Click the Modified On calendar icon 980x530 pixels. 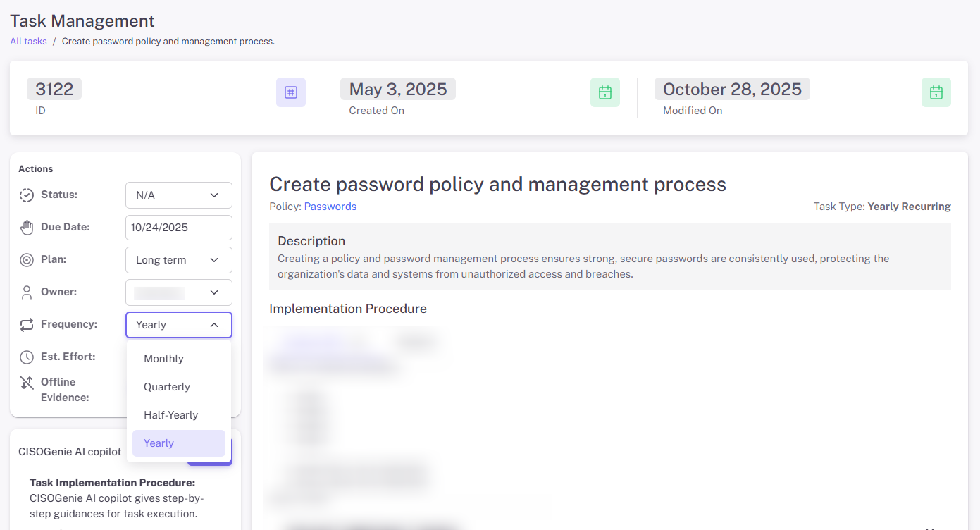936,92
